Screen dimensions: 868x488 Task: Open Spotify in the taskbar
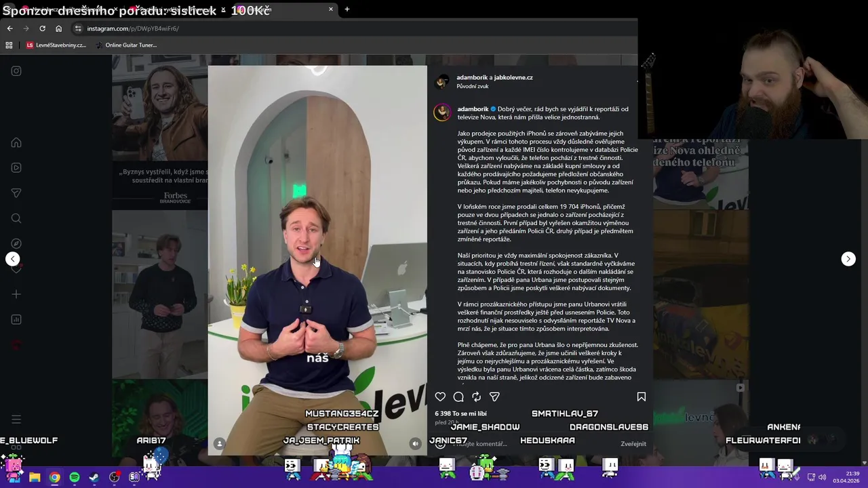75,477
